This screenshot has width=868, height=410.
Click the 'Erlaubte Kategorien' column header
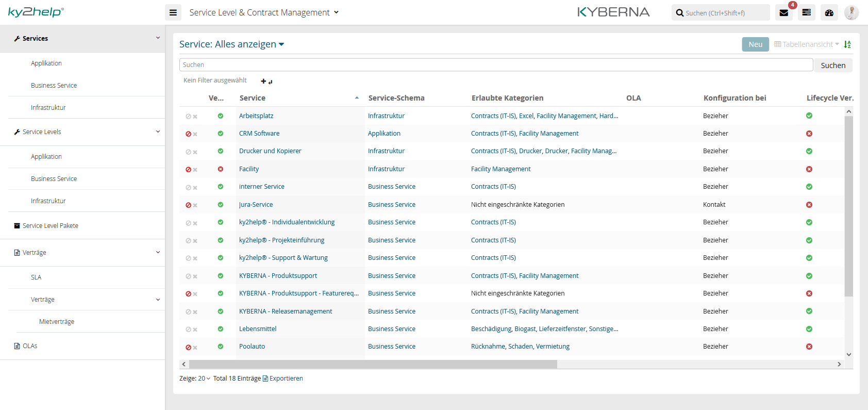[507, 98]
